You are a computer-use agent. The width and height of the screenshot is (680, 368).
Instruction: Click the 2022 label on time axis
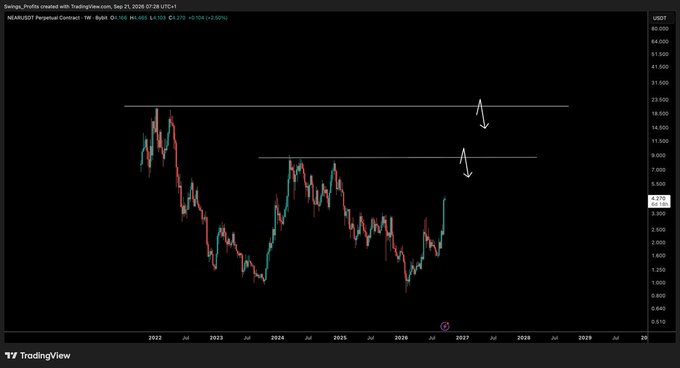[x=155, y=338]
